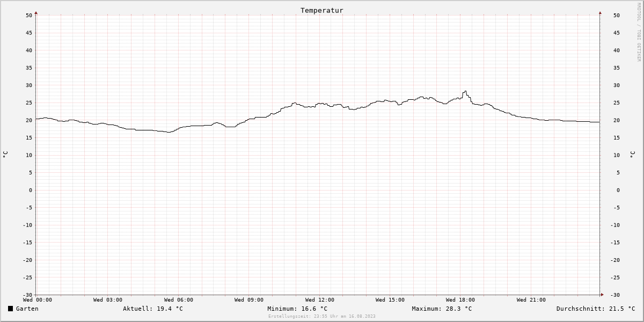Click the left '°C' axis unit label
Viewport: 644px width, 322px height.
[5, 155]
